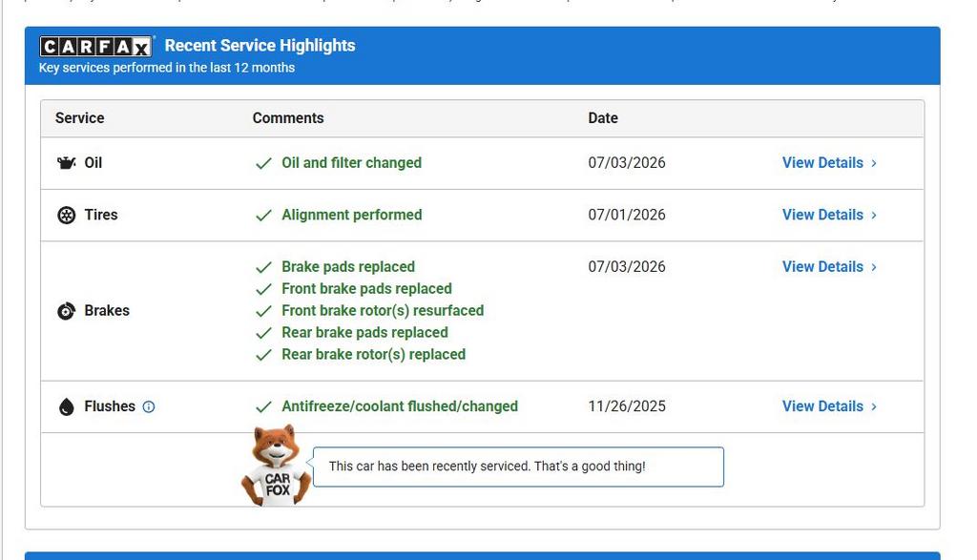This screenshot has height=560, width=977.
Task: Click the brake disc icon
Action: point(66,311)
